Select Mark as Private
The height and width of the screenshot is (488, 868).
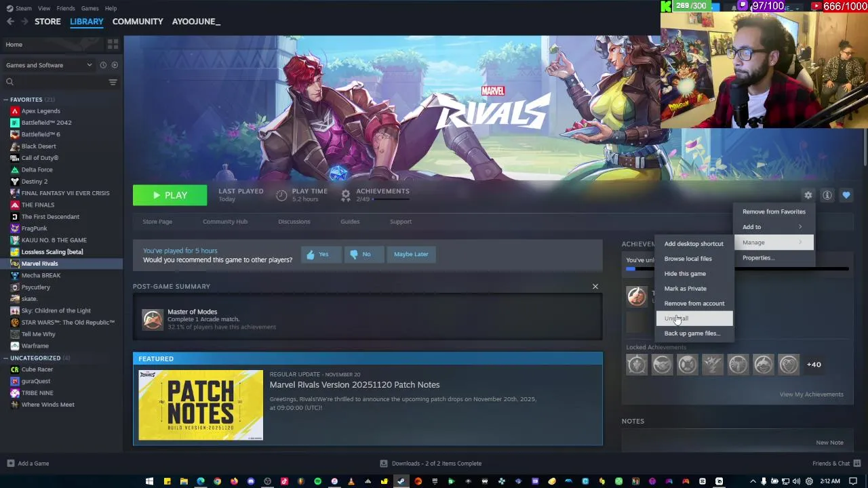pyautogui.click(x=694, y=289)
